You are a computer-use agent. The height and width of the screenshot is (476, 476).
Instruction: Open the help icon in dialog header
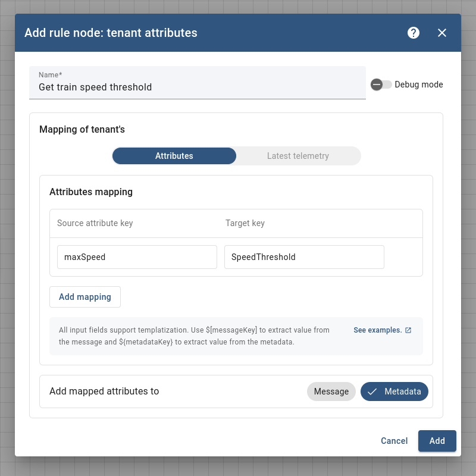[414, 33]
